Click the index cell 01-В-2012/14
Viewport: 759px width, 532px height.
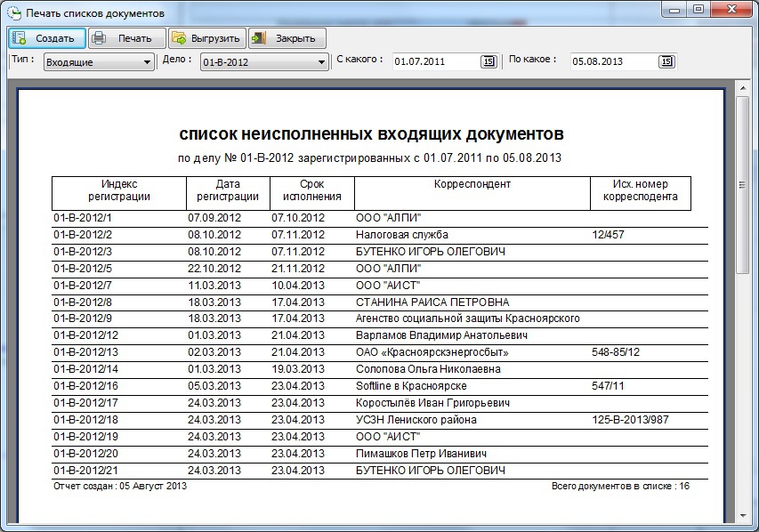click(85, 369)
